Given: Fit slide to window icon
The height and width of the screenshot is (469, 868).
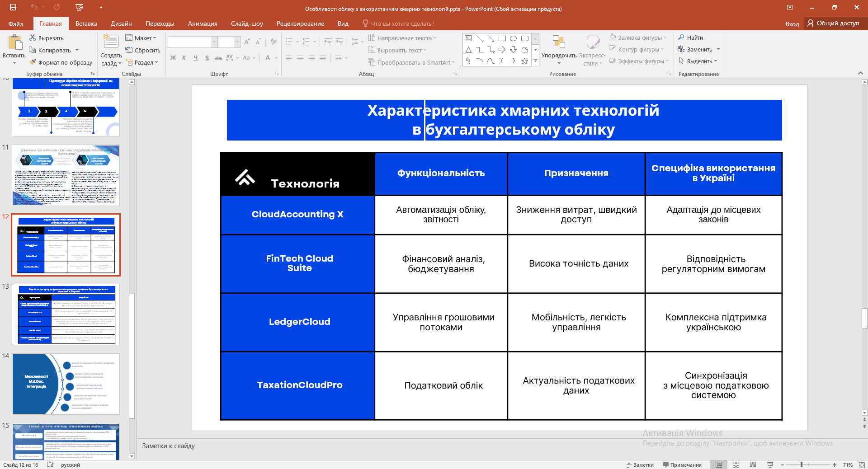Looking at the screenshot, I should 862,465.
